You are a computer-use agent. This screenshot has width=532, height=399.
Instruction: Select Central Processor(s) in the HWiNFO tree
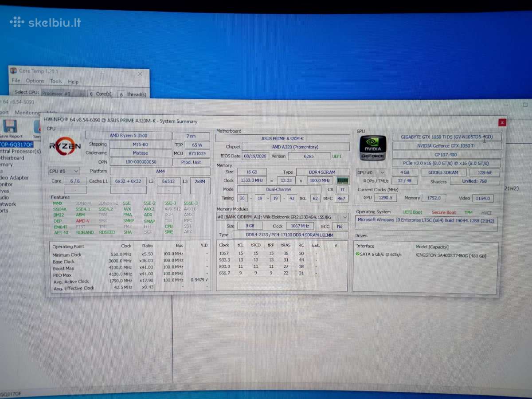(x=20, y=151)
